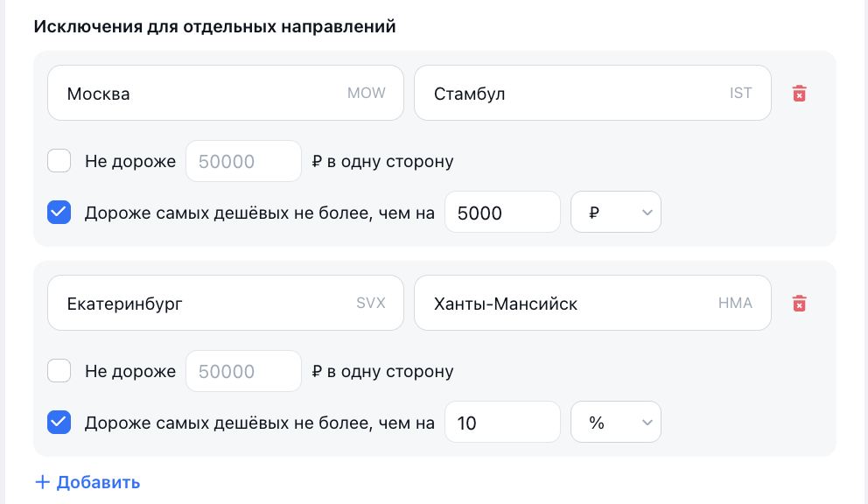Viewport: 868px width, 504px height.
Task: Focus the 10 percent difference field
Action: (502, 423)
